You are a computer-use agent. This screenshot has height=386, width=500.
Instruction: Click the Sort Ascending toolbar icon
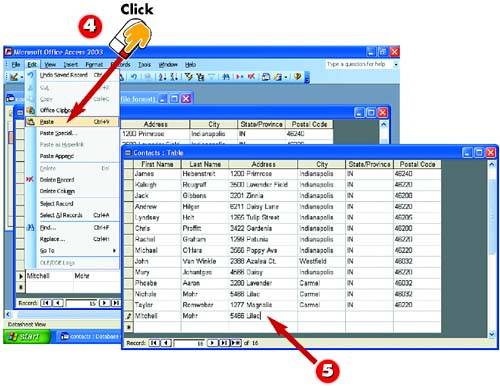[x=162, y=77]
